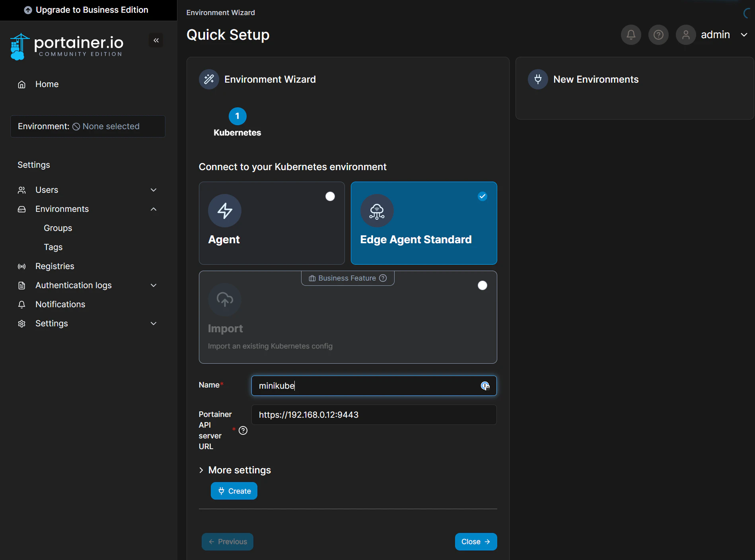Screen dimensions: 755x560
Task: Open Registries in sidebar
Action: pyautogui.click(x=55, y=266)
